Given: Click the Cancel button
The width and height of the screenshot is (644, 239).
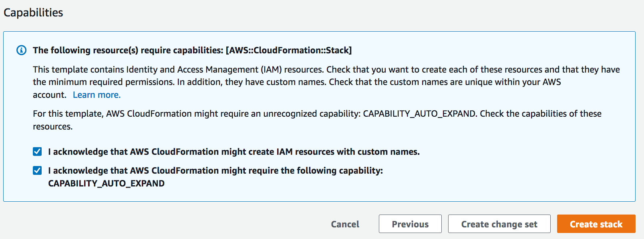Looking at the screenshot, I should click(x=345, y=224).
